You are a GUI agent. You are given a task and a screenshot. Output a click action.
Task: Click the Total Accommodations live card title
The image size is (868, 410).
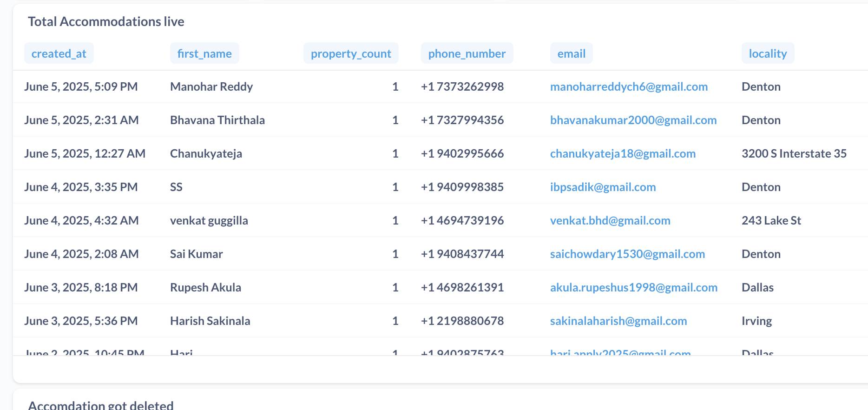pos(106,22)
